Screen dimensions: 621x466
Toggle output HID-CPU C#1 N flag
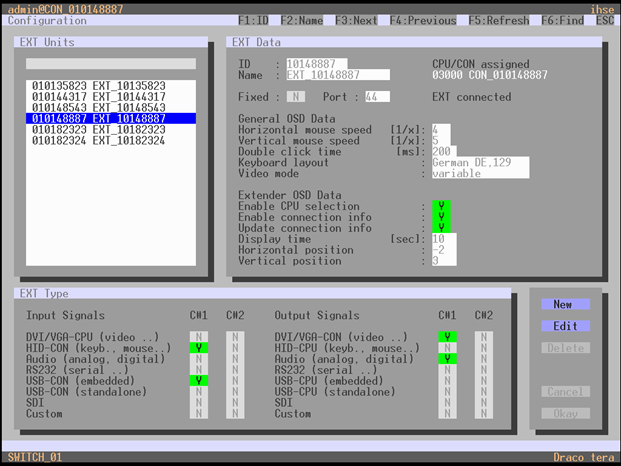448,348
